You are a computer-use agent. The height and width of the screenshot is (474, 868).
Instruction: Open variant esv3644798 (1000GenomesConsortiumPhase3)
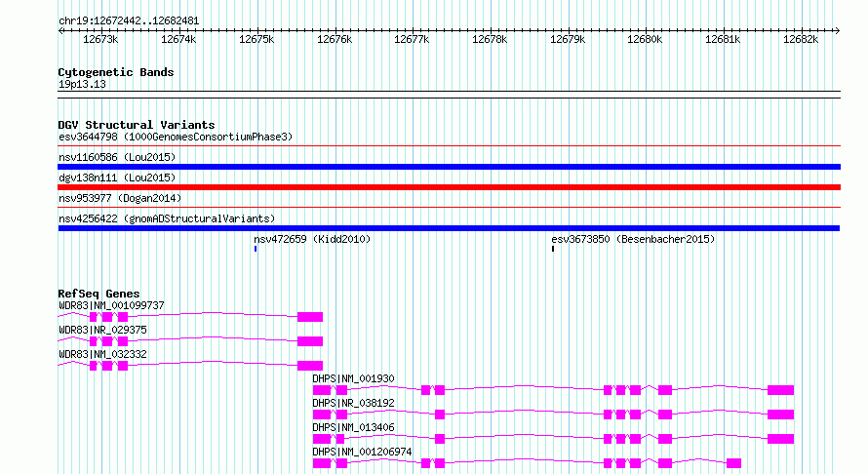point(176,137)
